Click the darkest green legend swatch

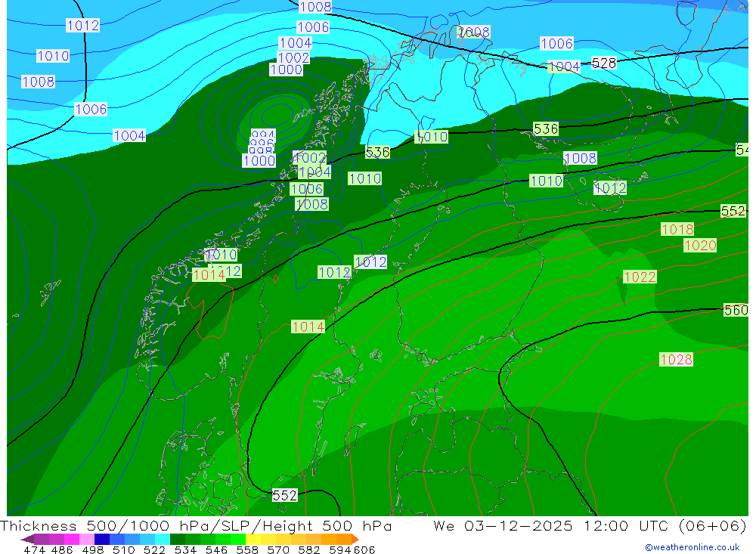click(x=178, y=539)
